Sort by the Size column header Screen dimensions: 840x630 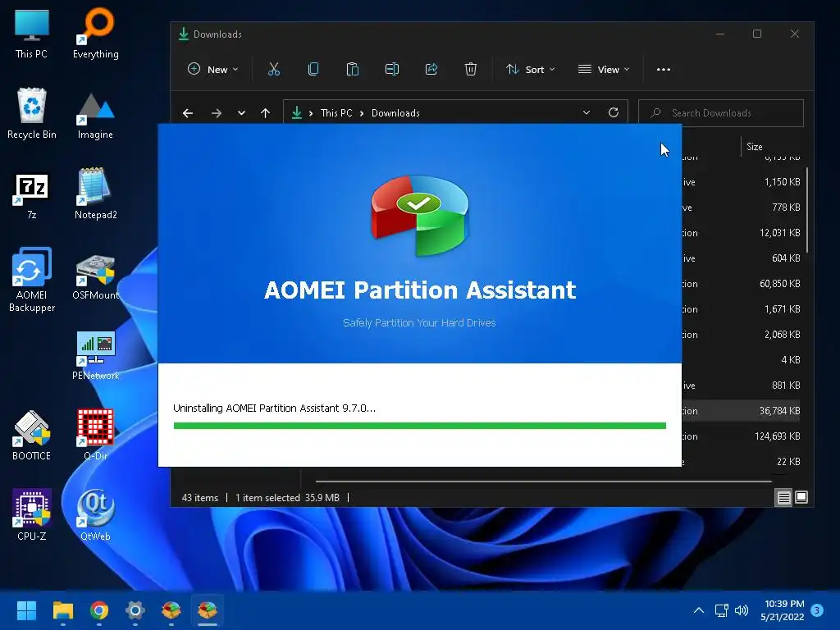pyautogui.click(x=755, y=146)
